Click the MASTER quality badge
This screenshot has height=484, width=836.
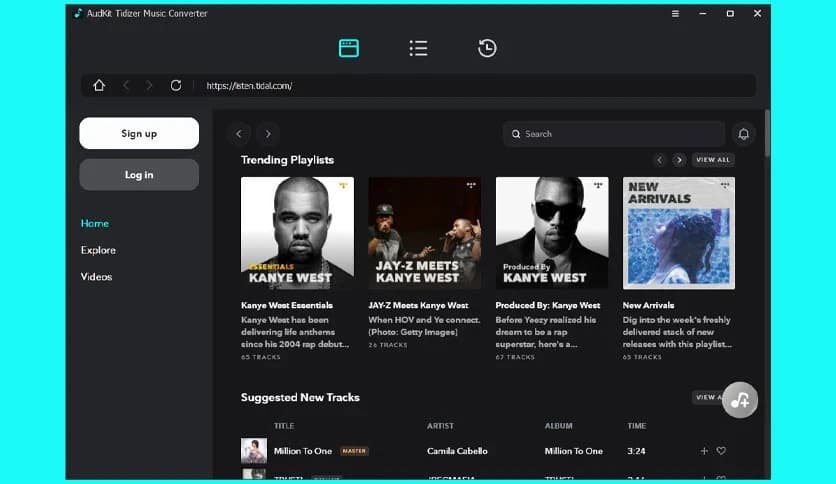[354, 451]
